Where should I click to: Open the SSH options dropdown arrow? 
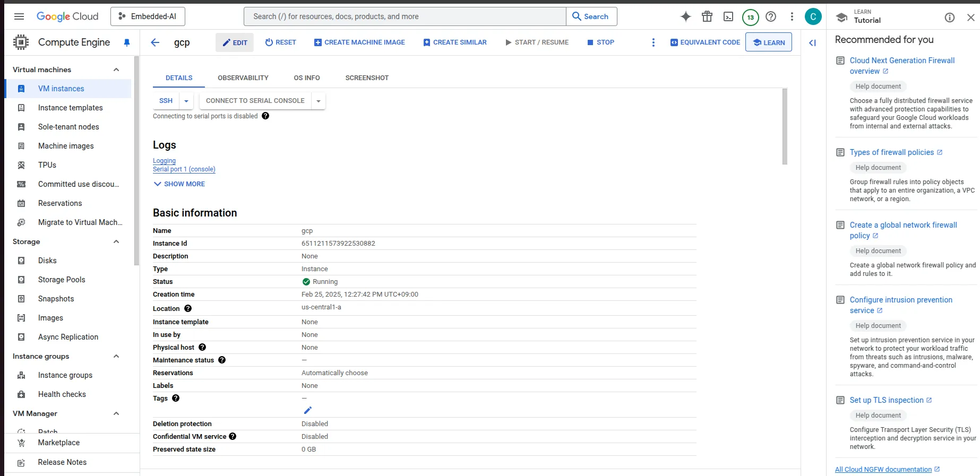[x=186, y=101]
